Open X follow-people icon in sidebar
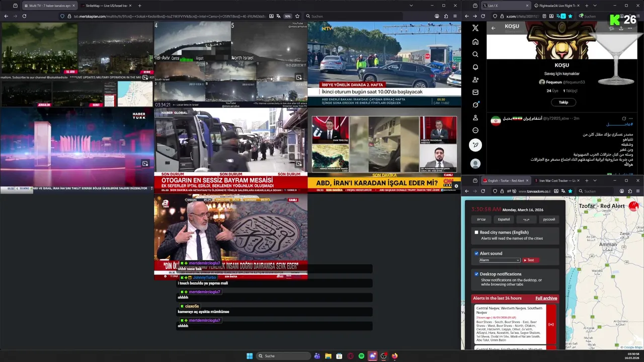 pos(475,79)
